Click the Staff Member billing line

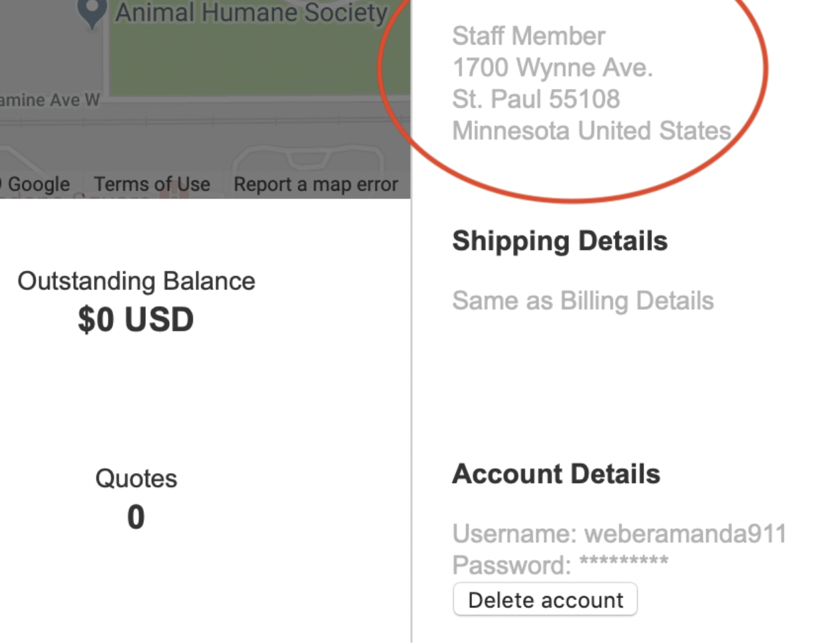coord(528,36)
